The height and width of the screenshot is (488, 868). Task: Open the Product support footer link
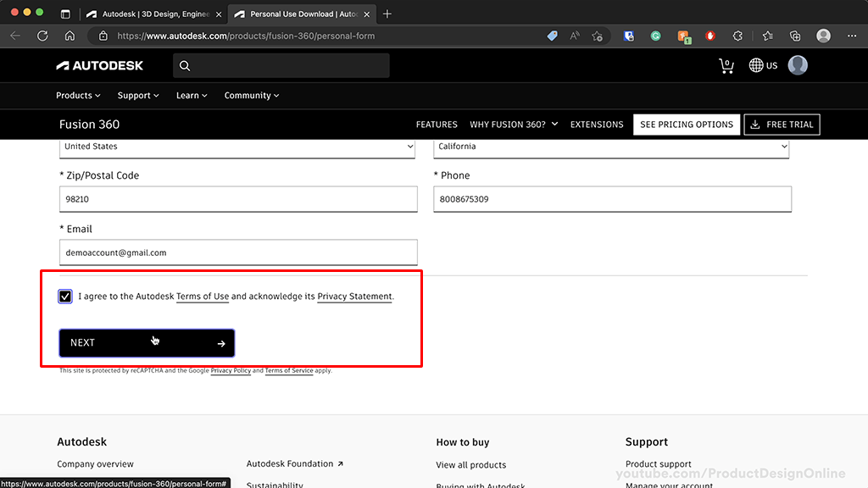[x=658, y=464]
